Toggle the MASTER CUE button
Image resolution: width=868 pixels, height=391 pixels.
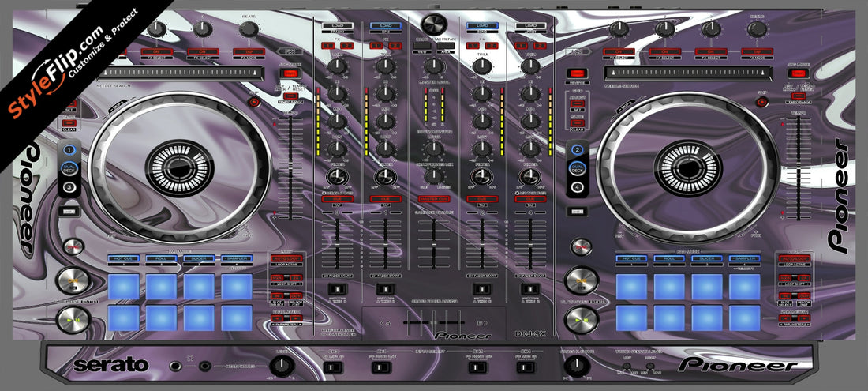(x=433, y=199)
